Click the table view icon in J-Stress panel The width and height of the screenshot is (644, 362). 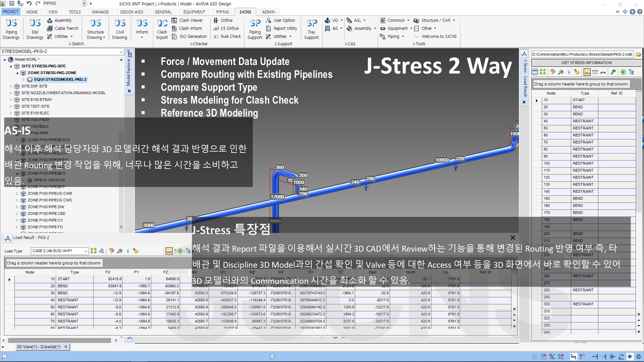(535, 72)
